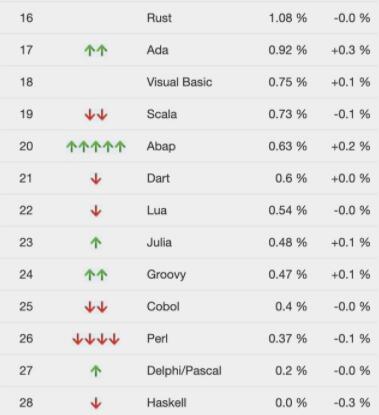Click Perl's 0.37 % share value
This screenshot has height=415, width=379.
tap(288, 339)
